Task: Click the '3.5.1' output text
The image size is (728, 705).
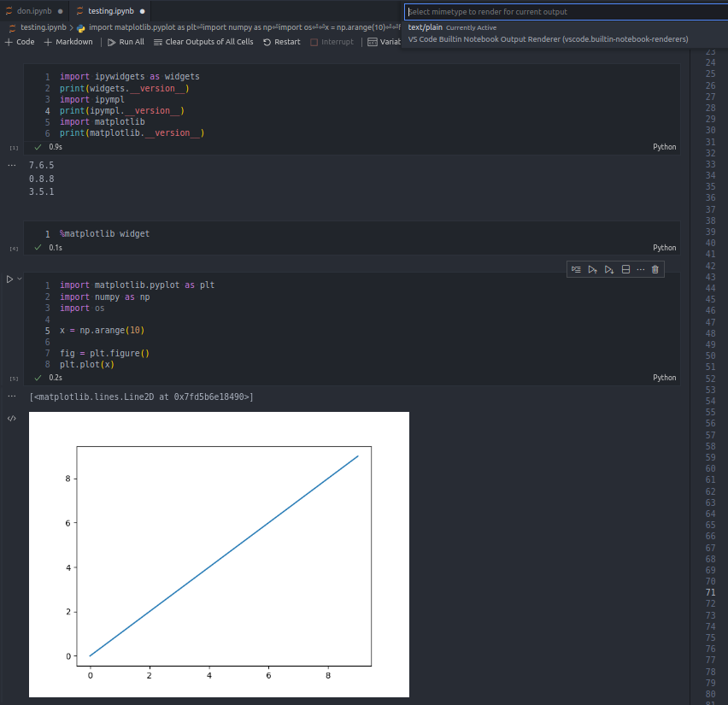Action: [41, 191]
